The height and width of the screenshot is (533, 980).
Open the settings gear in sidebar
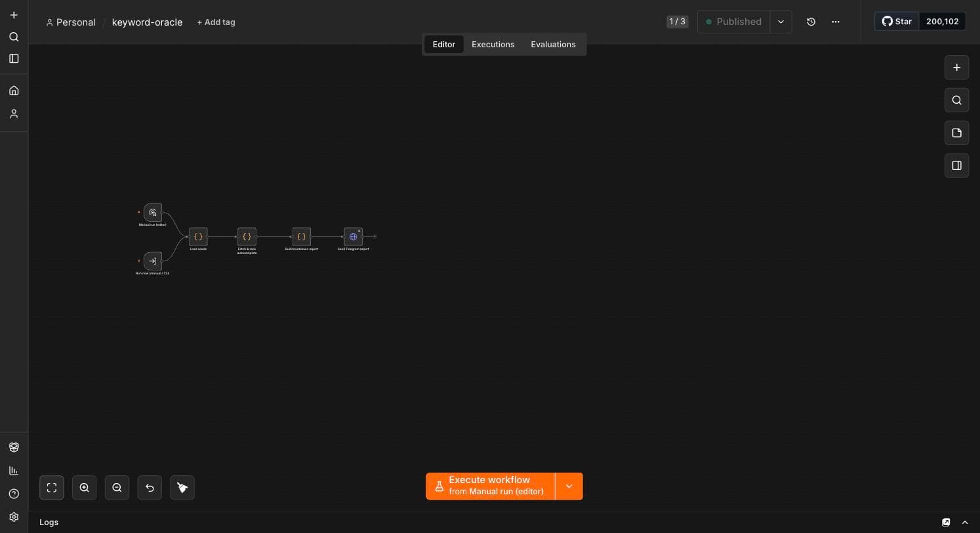[x=14, y=517]
